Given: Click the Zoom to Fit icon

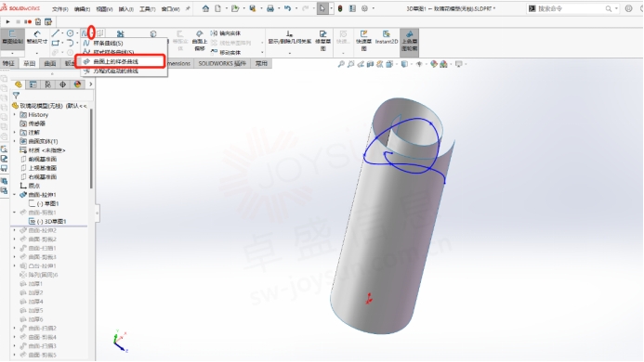Looking at the screenshot, I should point(341,64).
